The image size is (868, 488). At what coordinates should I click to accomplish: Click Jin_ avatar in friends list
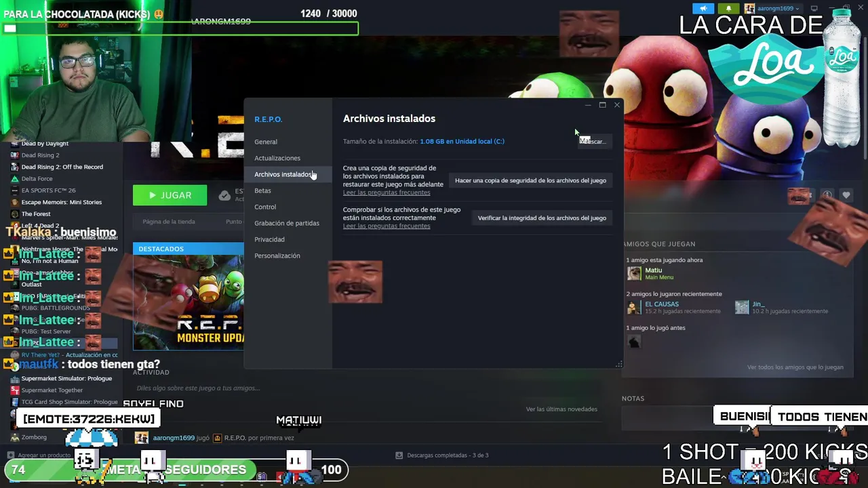pos(742,307)
